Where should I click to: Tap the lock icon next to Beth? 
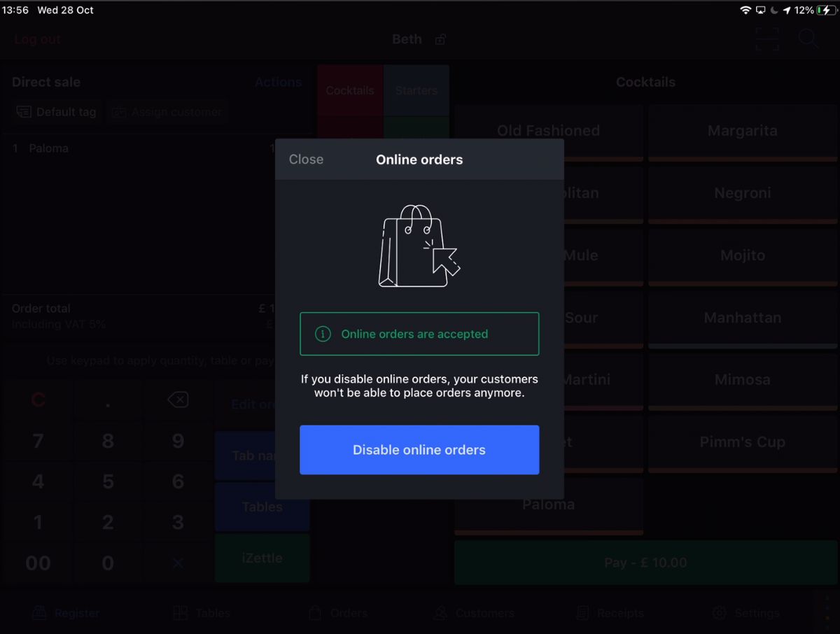pyautogui.click(x=440, y=39)
